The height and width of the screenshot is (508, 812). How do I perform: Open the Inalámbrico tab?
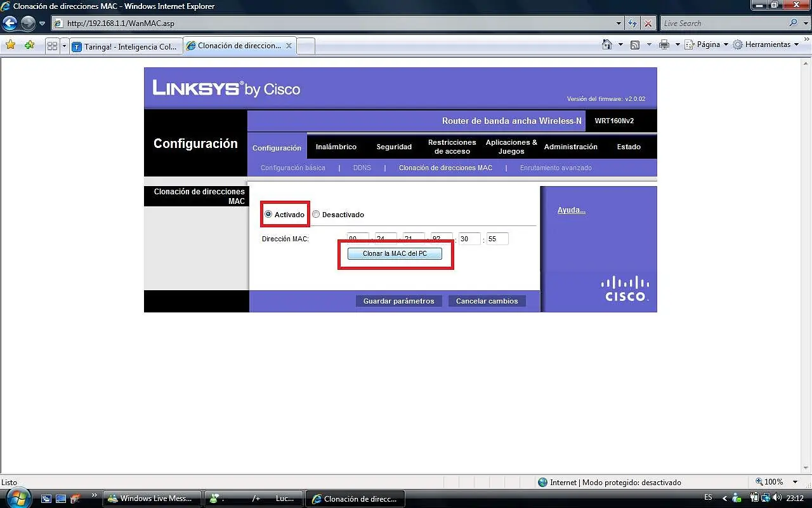tap(336, 147)
